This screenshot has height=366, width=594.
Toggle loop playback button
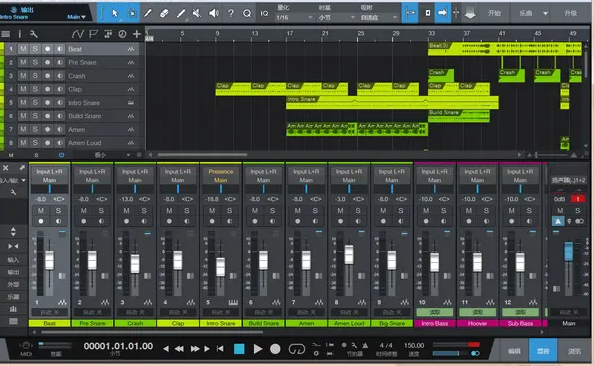coord(297,349)
